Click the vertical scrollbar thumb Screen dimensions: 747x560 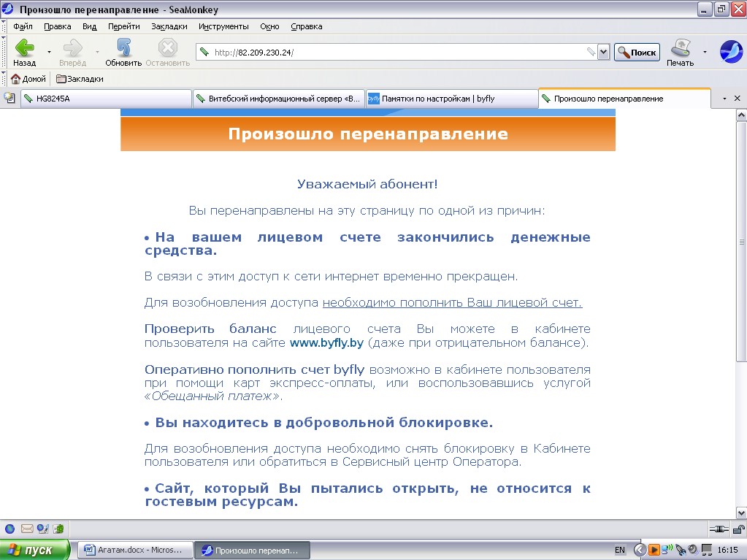pyautogui.click(x=741, y=241)
